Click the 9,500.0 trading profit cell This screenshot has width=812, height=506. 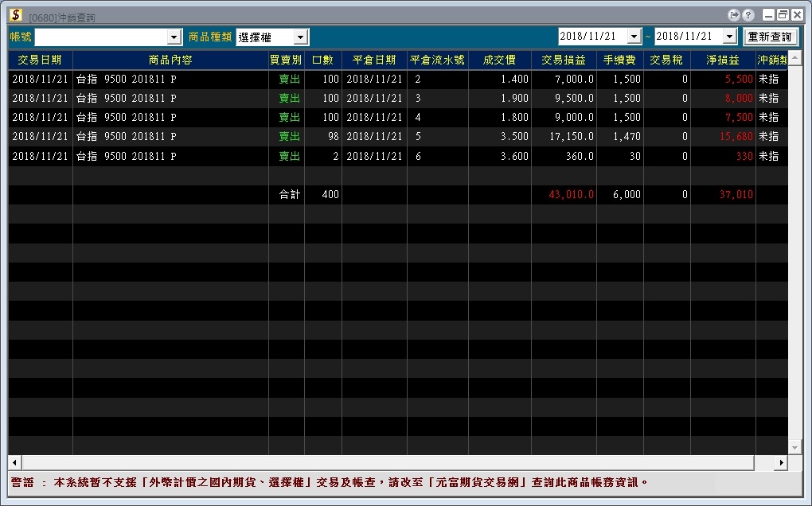coord(564,99)
